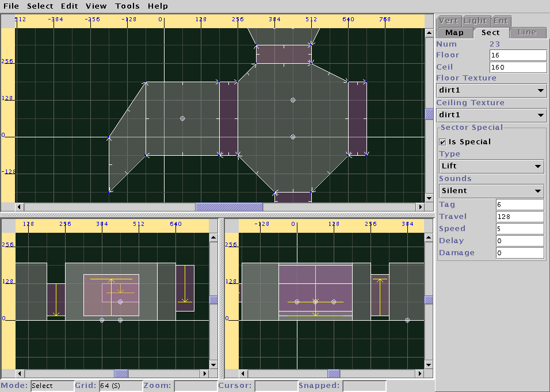Viewport: 550px width, 392px height.
Task: Switch to the Line tab
Action: [x=527, y=33]
